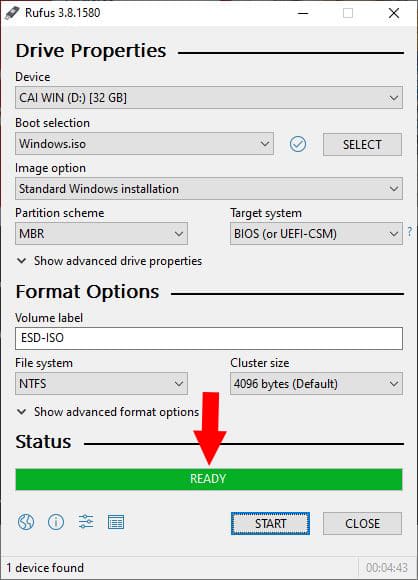Open the Partition scheme MBR dropdown
Viewport: 418px width, 580px height.
coord(101,234)
